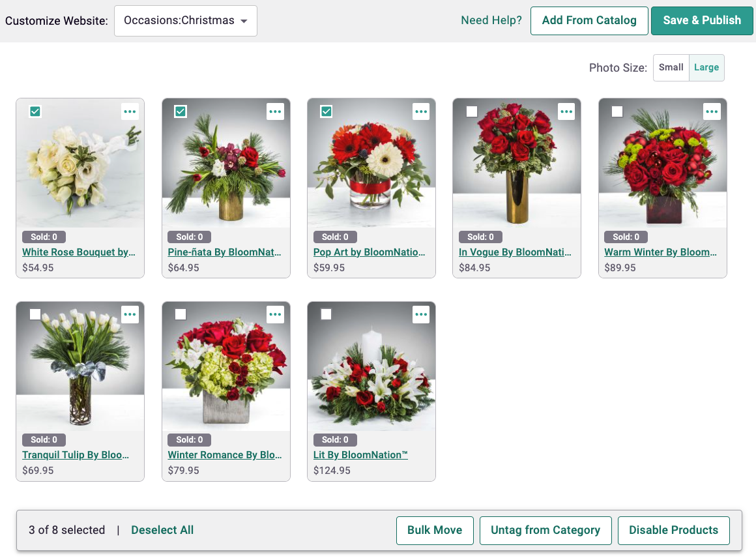Open options menu for Lit By BloomNation
The image size is (756, 560).
[421, 314]
